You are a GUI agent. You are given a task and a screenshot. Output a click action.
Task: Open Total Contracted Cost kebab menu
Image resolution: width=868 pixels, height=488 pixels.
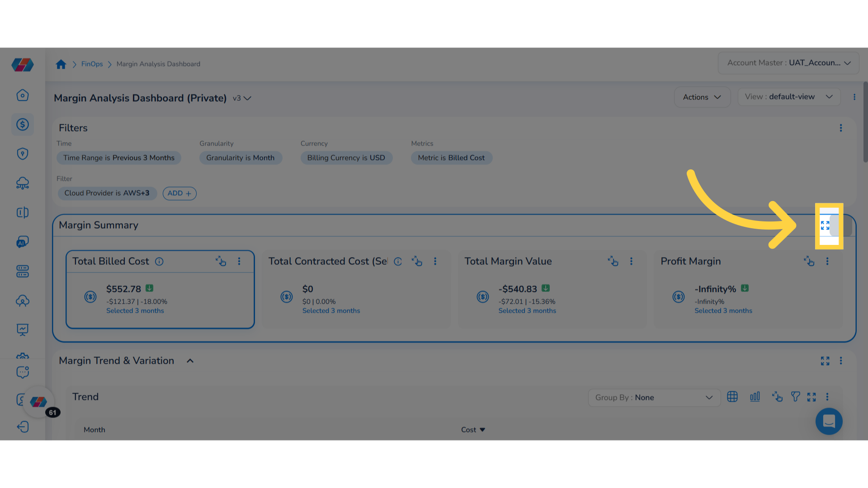point(435,261)
